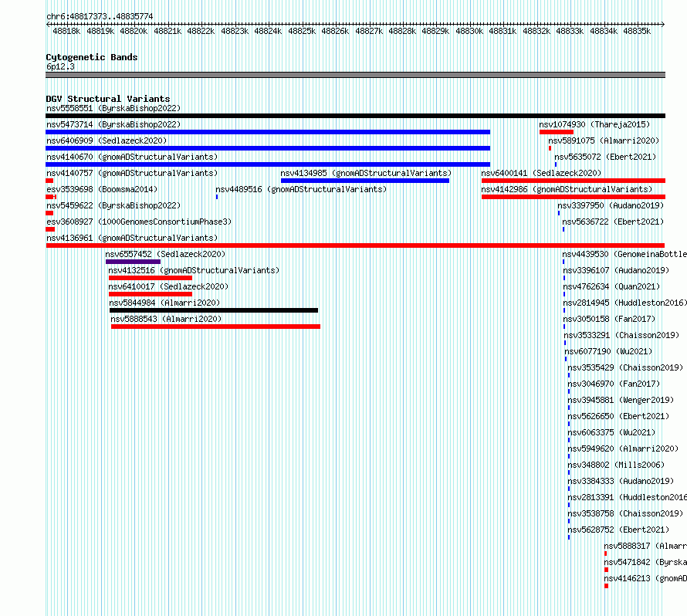This screenshot has width=687, height=616.
Task: Open nsv3050158 (Fan2017) label
Action: point(609,319)
